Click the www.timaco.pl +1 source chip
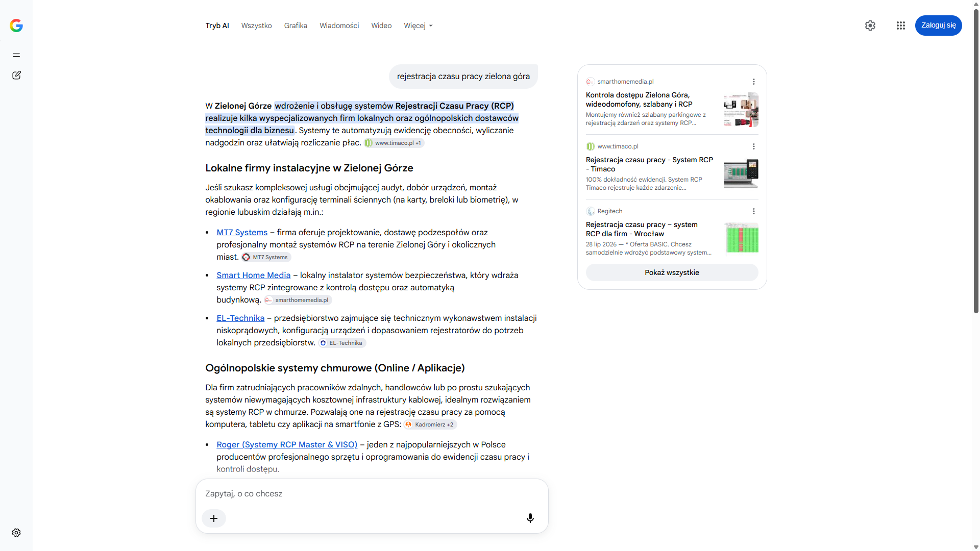The height and width of the screenshot is (551, 980). (394, 143)
